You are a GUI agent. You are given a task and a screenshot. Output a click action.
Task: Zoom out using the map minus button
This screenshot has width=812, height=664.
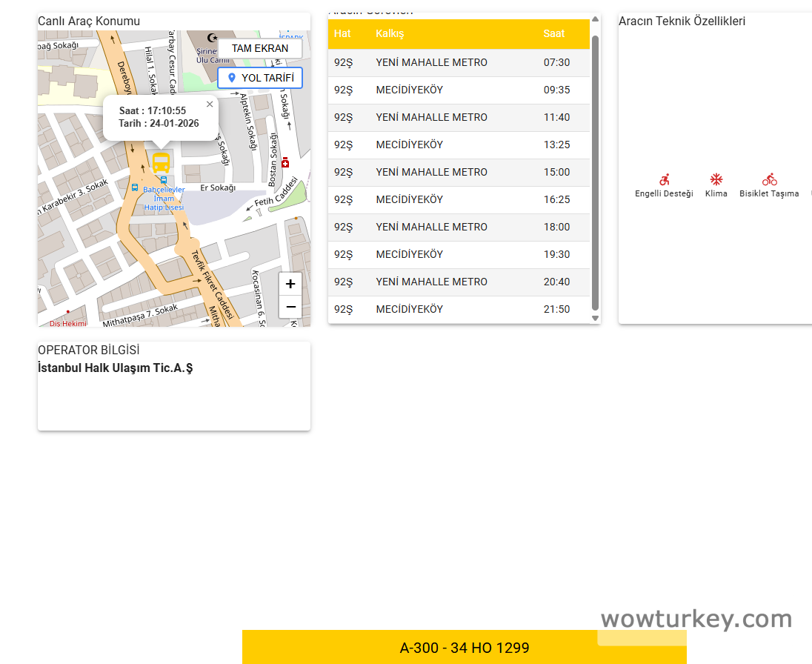[290, 307]
